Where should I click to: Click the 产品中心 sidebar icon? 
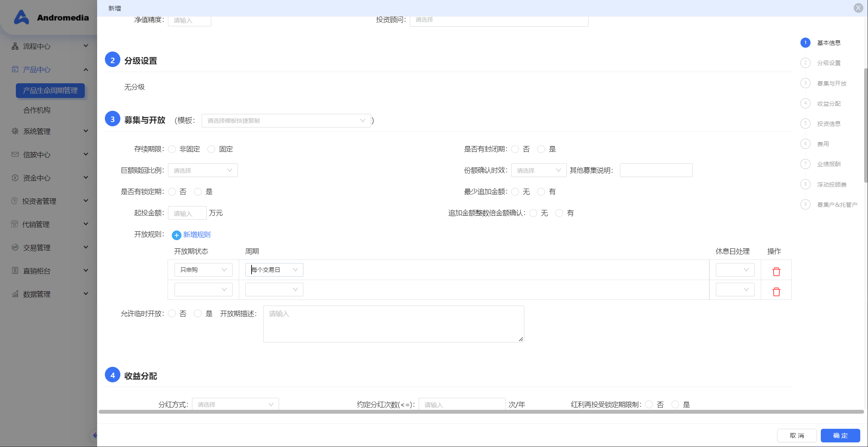coord(15,69)
